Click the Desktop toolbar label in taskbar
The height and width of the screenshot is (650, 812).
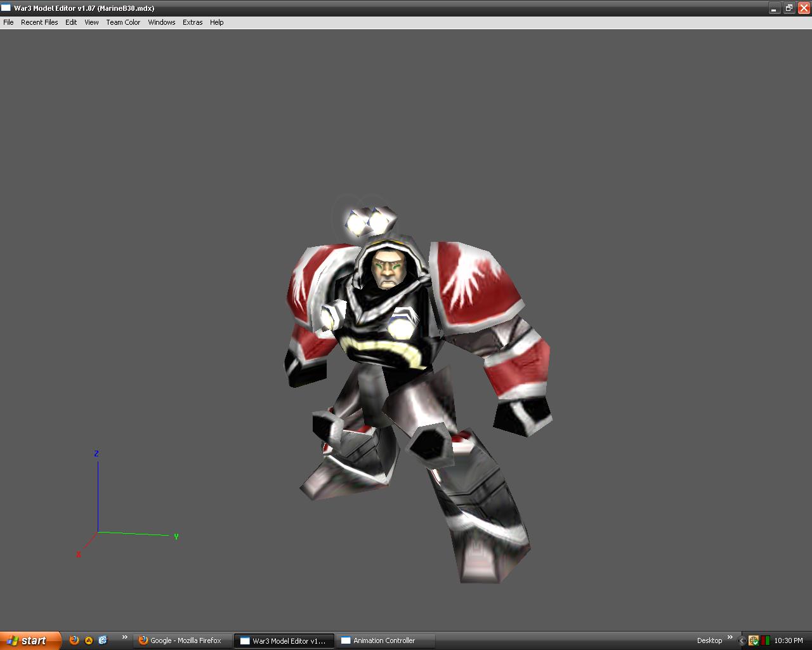[709, 640]
